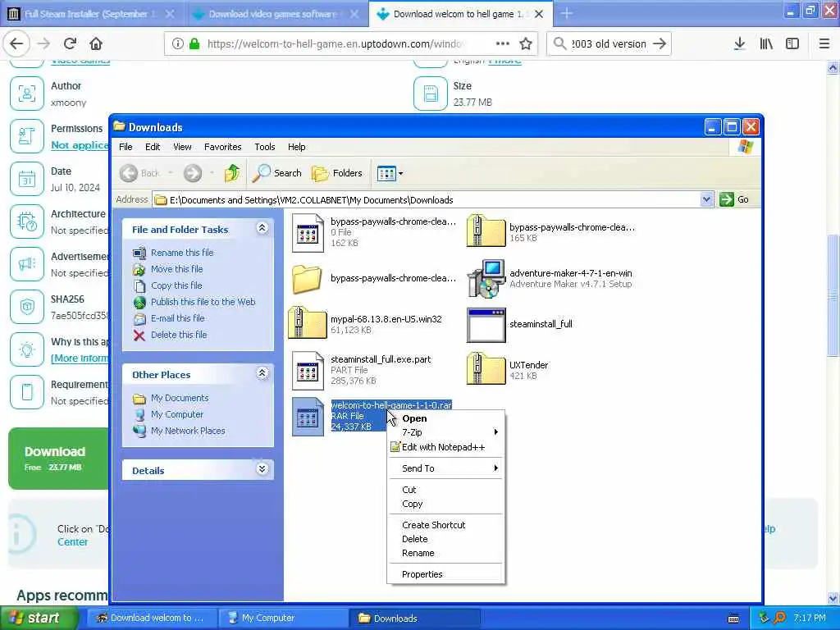Select mypal-68.13.8.en-US.win32 zip icon
The height and width of the screenshot is (630, 840).
[308, 322]
